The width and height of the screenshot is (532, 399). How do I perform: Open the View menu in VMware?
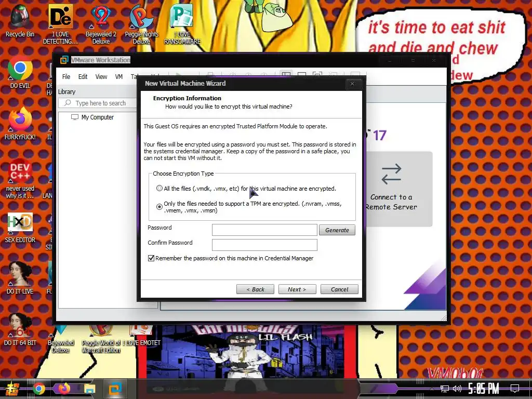point(101,77)
